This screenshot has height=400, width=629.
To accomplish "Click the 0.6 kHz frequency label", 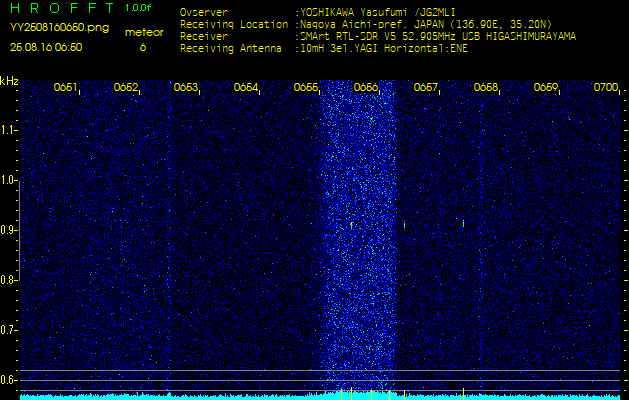I will (8, 380).
